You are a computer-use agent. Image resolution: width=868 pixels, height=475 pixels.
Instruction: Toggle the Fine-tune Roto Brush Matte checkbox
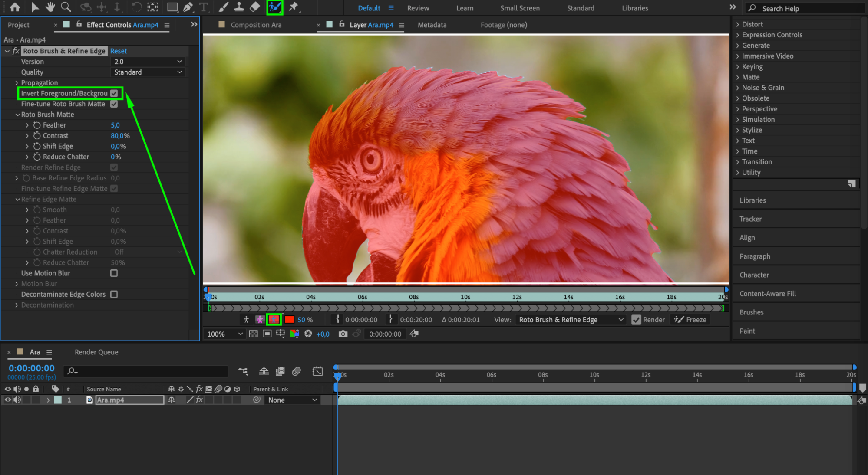click(115, 104)
